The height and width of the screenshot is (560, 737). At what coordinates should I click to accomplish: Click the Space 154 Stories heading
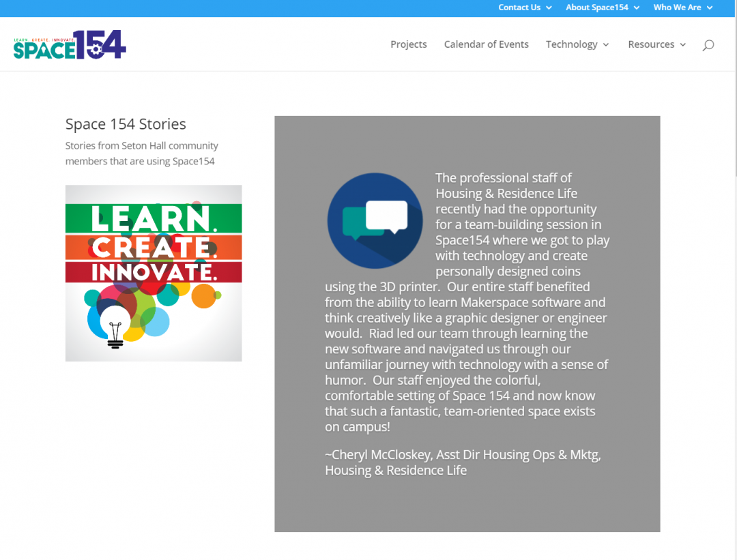[126, 124]
